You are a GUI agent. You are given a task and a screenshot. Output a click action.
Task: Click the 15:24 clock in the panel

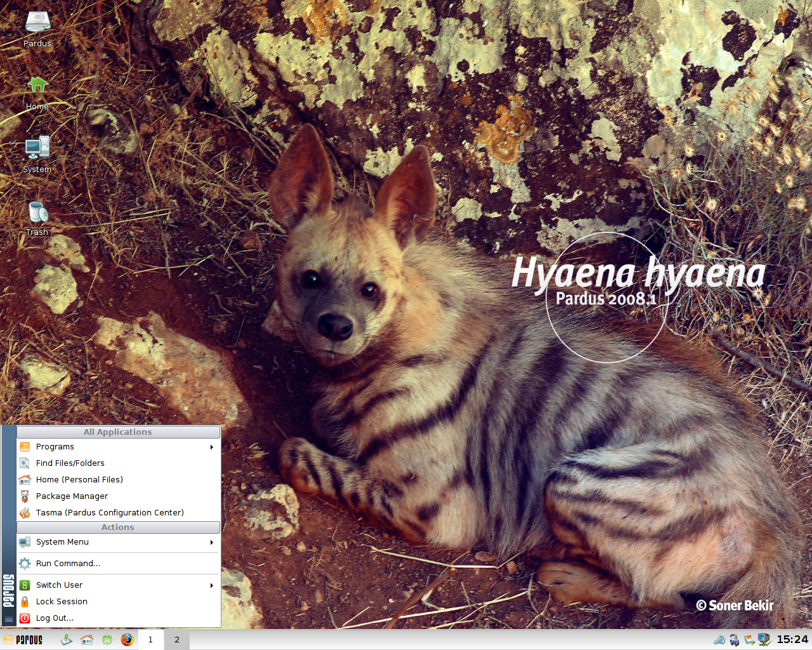coord(792,639)
